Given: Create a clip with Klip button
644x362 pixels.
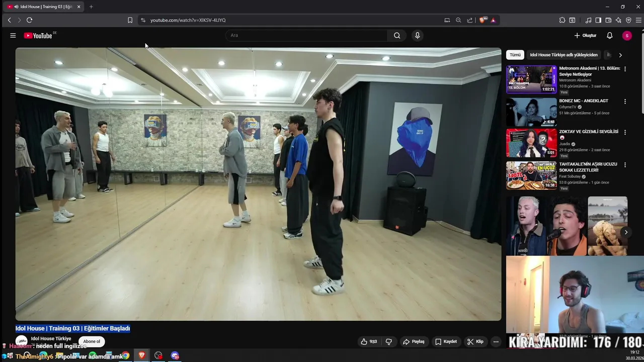Looking at the screenshot, I should (x=475, y=341).
